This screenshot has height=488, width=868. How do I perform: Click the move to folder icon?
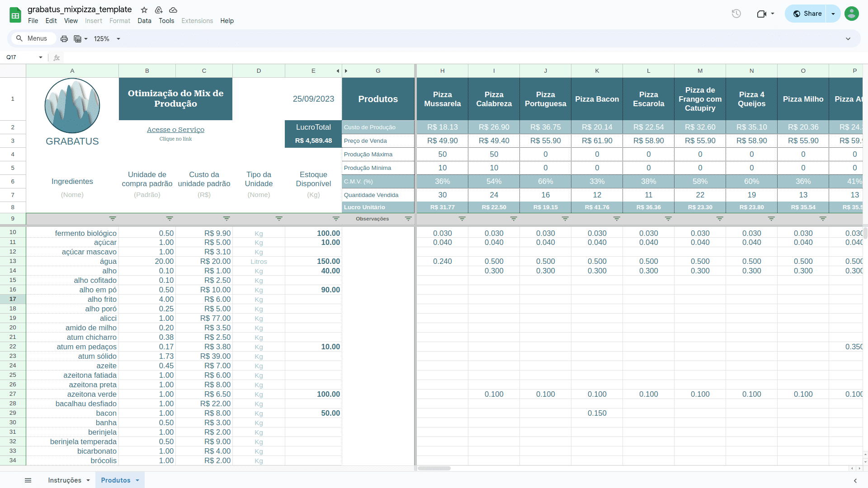pos(159,10)
